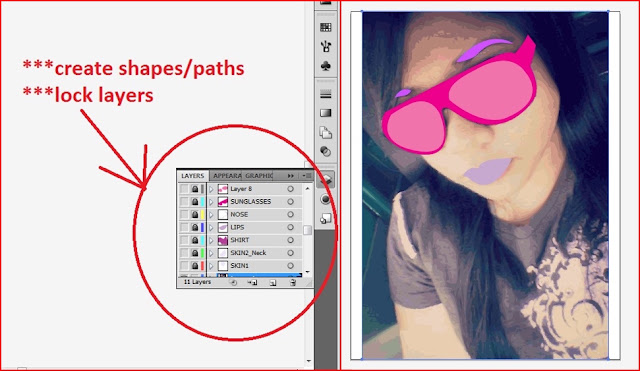
Task: Click target circle of Layer 8
Action: click(290, 189)
